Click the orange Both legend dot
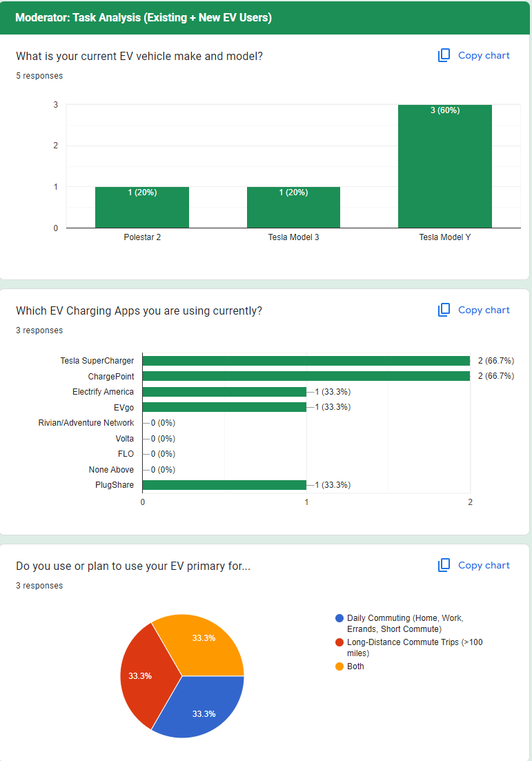532x761 pixels. (x=339, y=666)
